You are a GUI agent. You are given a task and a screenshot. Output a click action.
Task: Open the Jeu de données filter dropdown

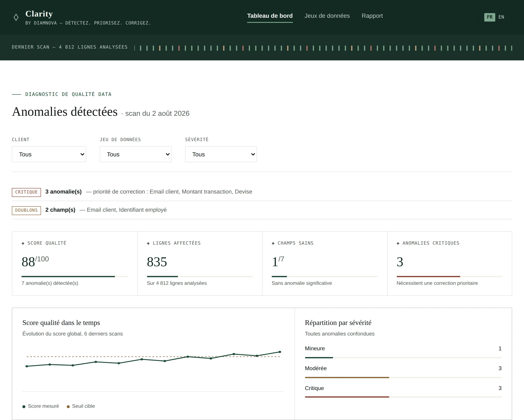[135, 154]
